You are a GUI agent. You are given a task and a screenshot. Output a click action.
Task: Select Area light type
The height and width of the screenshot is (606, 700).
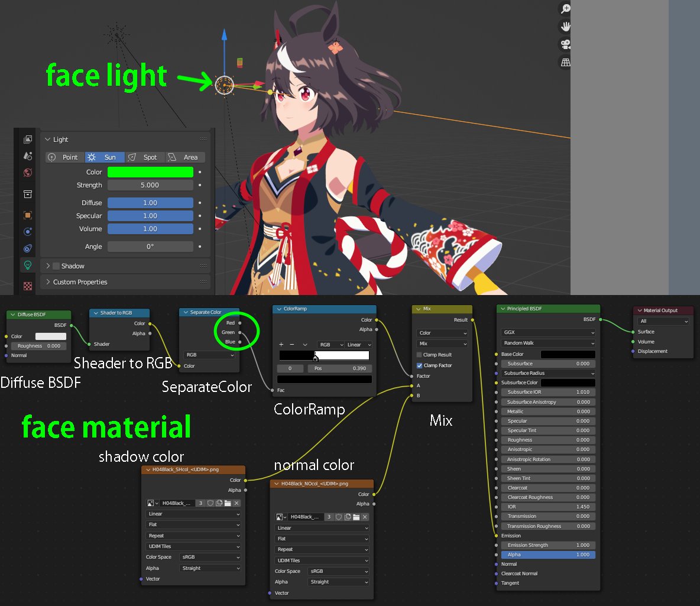click(185, 157)
